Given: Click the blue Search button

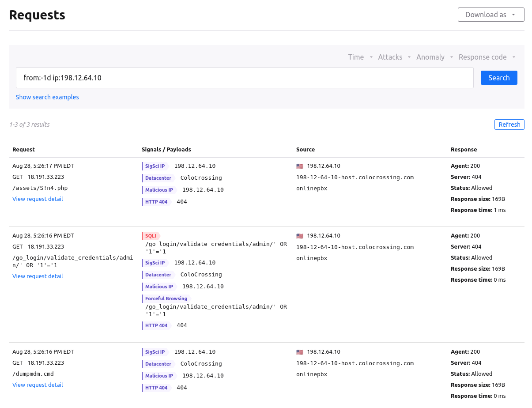Looking at the screenshot, I should 499,78.
